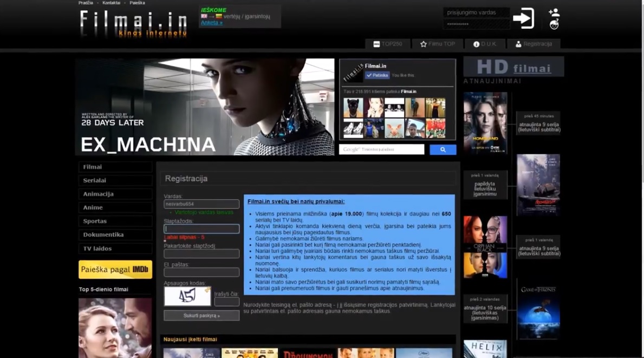The width and height of the screenshot is (644, 358).
Task: Click the forgot-password face icon
Action: pyautogui.click(x=554, y=24)
